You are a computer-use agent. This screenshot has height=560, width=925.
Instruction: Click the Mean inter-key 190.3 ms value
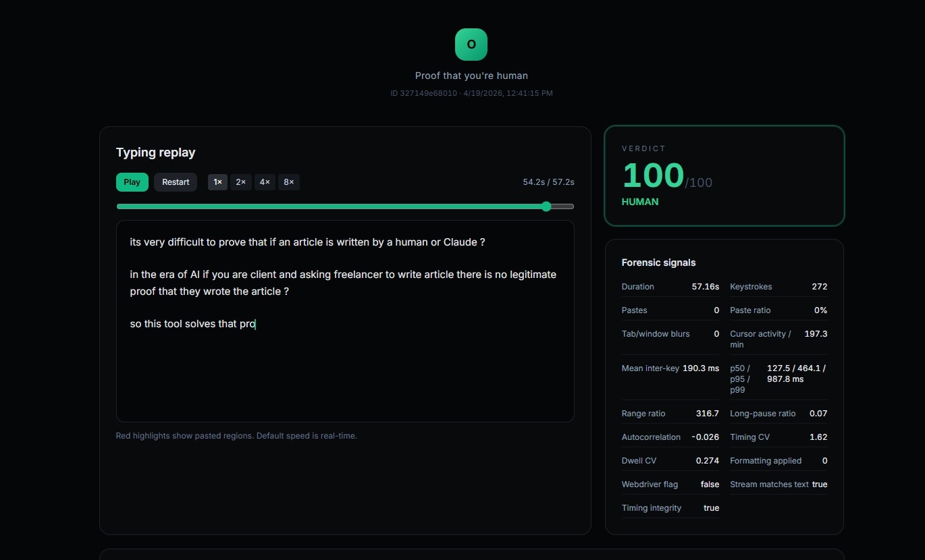pos(701,368)
